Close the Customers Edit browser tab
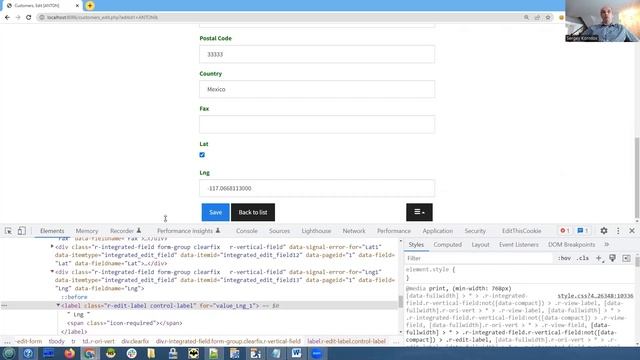Image resolution: width=640 pixels, height=360 pixels. point(77,6)
